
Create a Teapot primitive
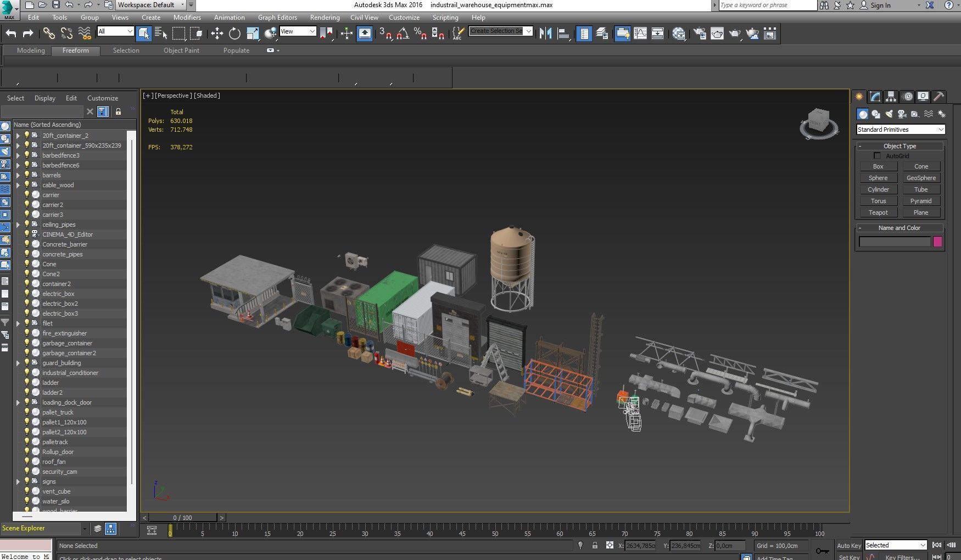tap(878, 212)
